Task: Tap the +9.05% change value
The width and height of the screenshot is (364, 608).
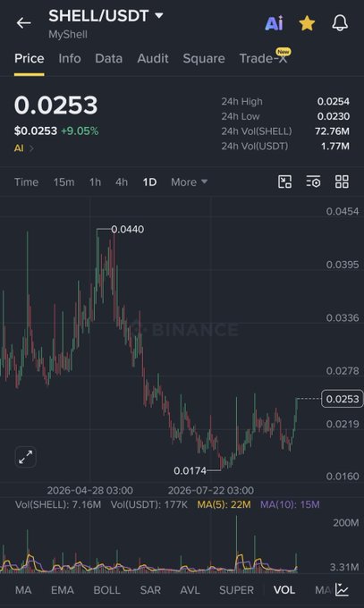Action: [x=80, y=131]
